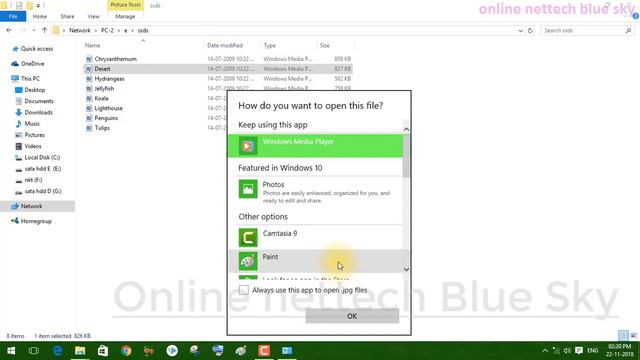
Task: Select the Lighthouse file
Action: pos(109,108)
